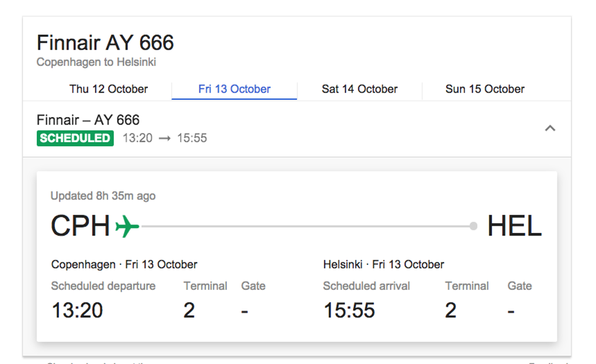Image resolution: width=596 pixels, height=364 pixels.
Task: Click the flight route progress line
Action: [x=305, y=225]
